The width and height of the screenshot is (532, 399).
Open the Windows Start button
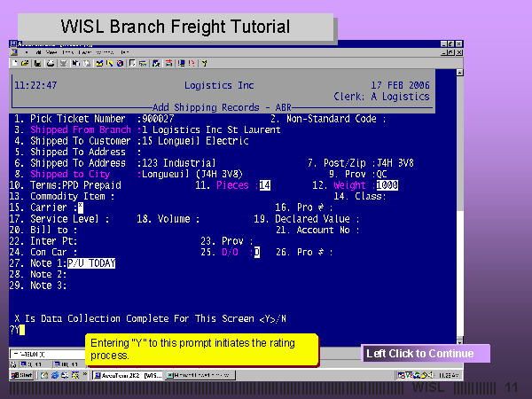pos(21,375)
